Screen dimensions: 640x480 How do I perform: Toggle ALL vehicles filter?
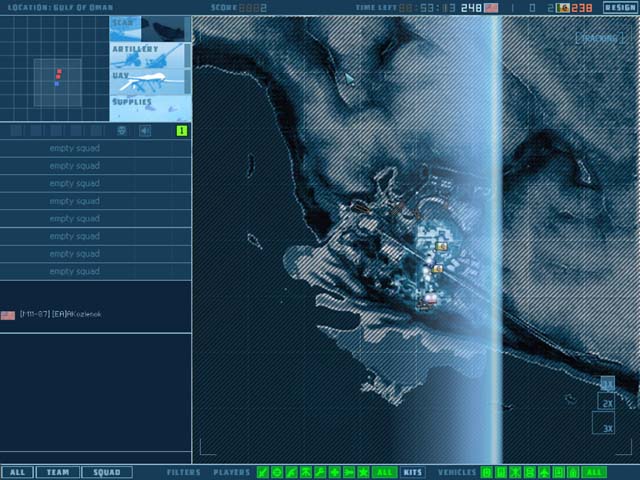(594, 472)
